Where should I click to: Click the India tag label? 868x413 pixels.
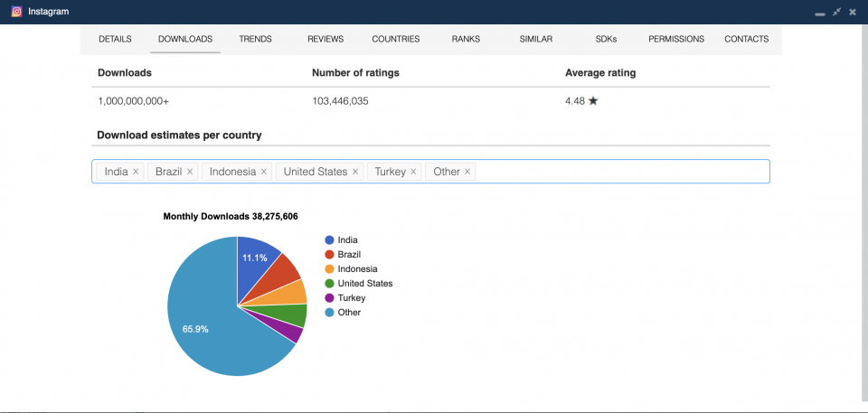pyautogui.click(x=117, y=172)
